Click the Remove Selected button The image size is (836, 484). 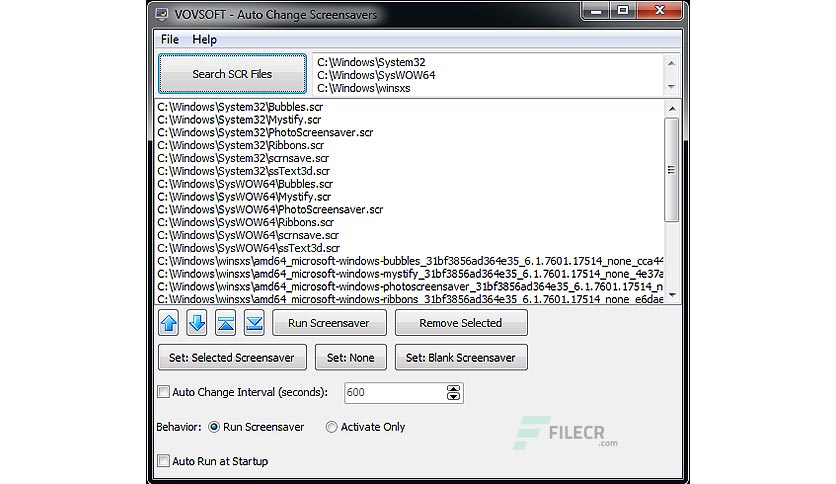(x=461, y=323)
